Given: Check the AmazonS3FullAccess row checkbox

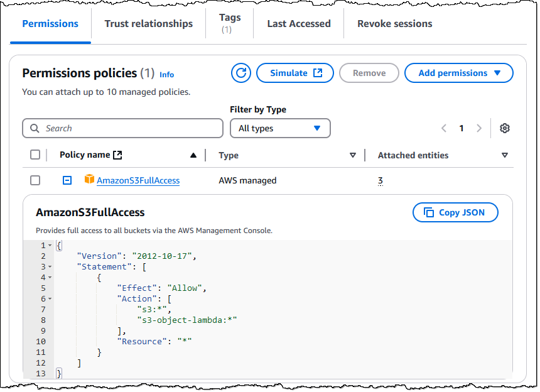Looking at the screenshot, I should coord(35,180).
